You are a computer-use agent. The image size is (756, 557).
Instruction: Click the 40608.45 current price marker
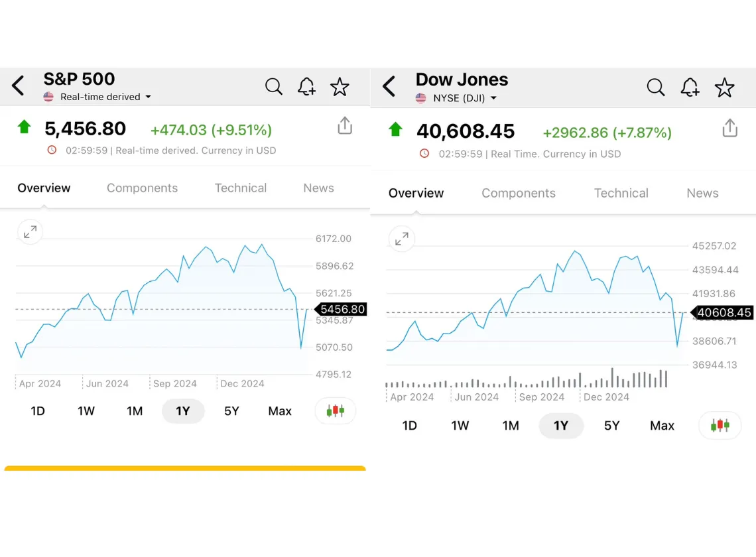722,312
